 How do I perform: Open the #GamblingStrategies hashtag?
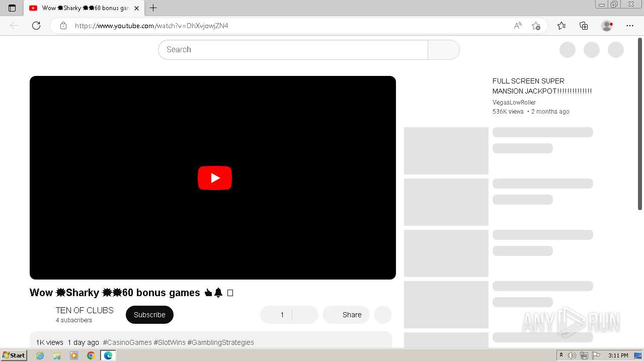pyautogui.click(x=220, y=342)
